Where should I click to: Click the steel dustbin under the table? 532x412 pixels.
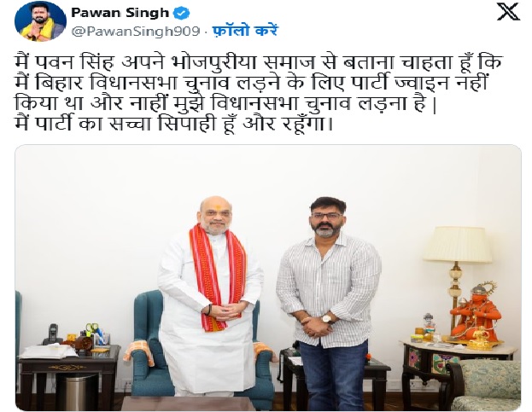pos(76,393)
